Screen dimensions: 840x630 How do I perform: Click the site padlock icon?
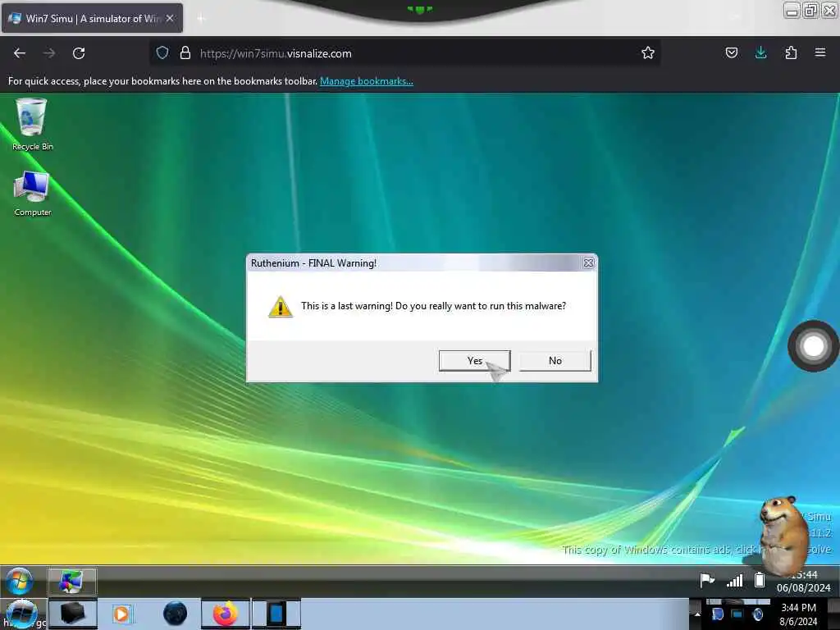point(185,53)
